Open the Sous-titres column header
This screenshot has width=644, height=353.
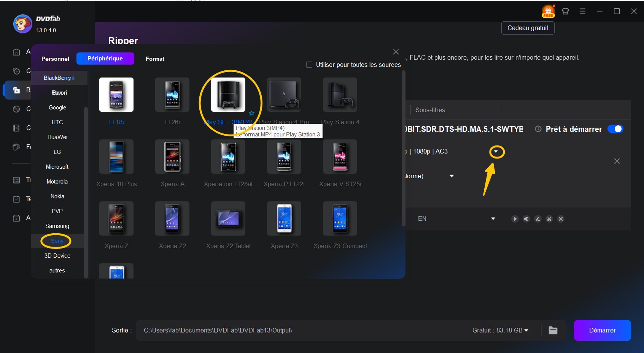pyautogui.click(x=430, y=110)
